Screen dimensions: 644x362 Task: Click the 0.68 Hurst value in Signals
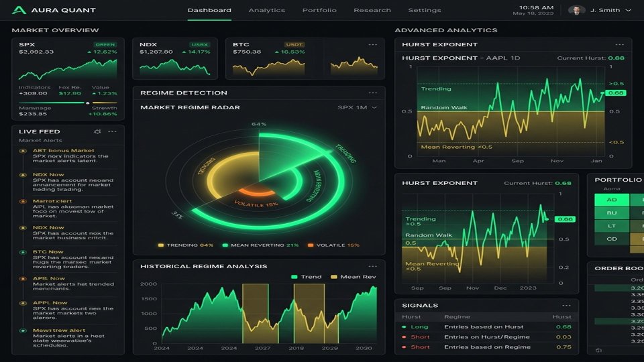pos(563,326)
